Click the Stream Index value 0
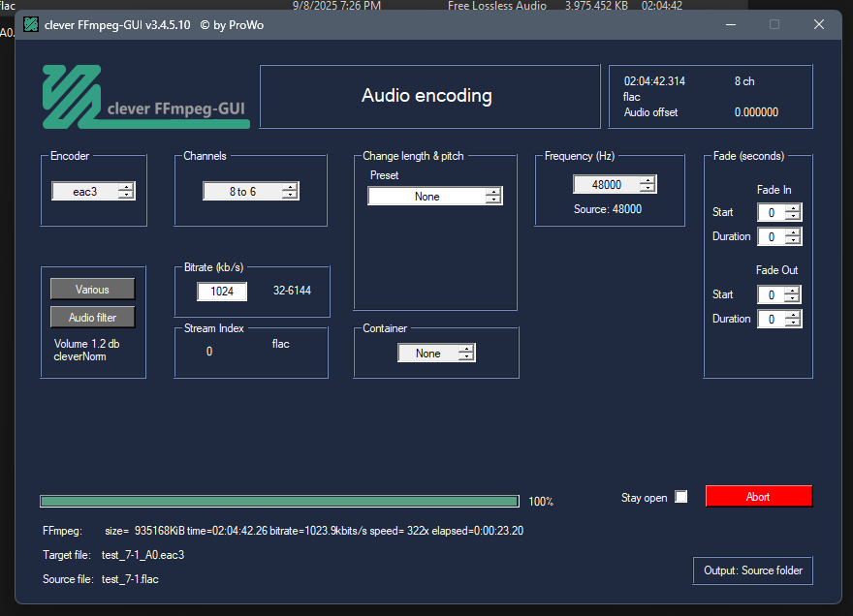The width and height of the screenshot is (853, 616). 209,352
